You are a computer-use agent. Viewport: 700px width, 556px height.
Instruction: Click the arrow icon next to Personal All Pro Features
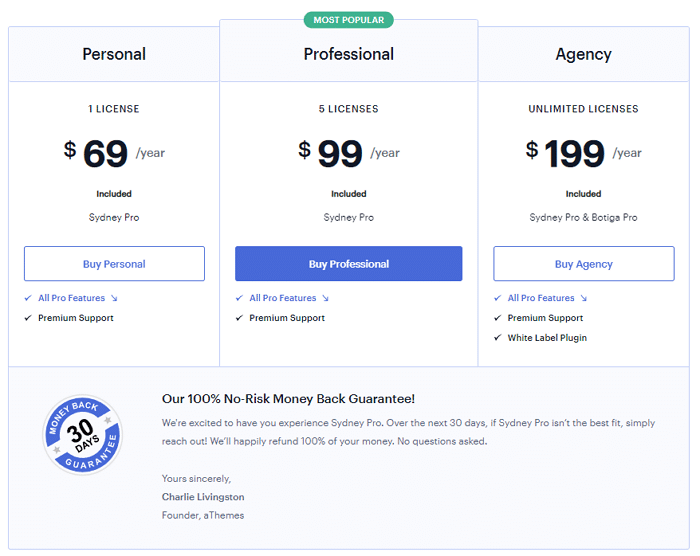(114, 298)
